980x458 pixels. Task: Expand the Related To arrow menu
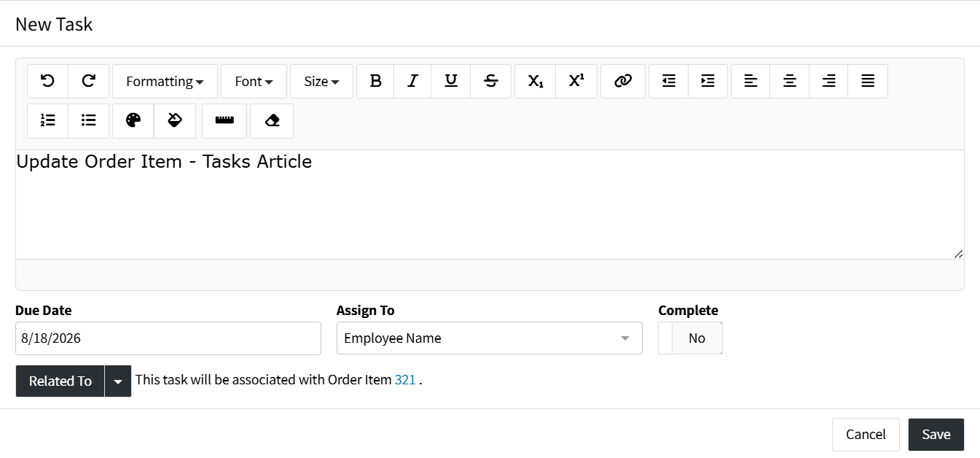[118, 381]
